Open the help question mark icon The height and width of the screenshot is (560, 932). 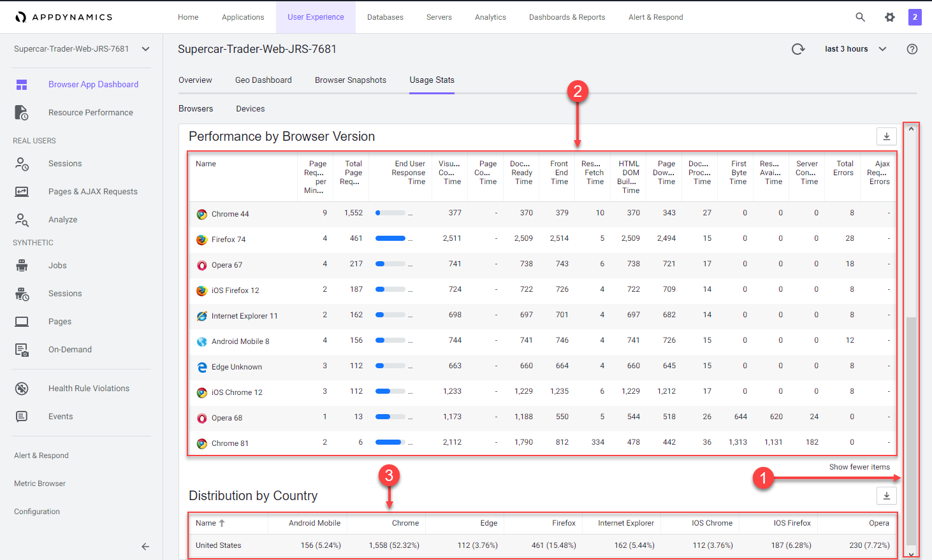pos(912,49)
